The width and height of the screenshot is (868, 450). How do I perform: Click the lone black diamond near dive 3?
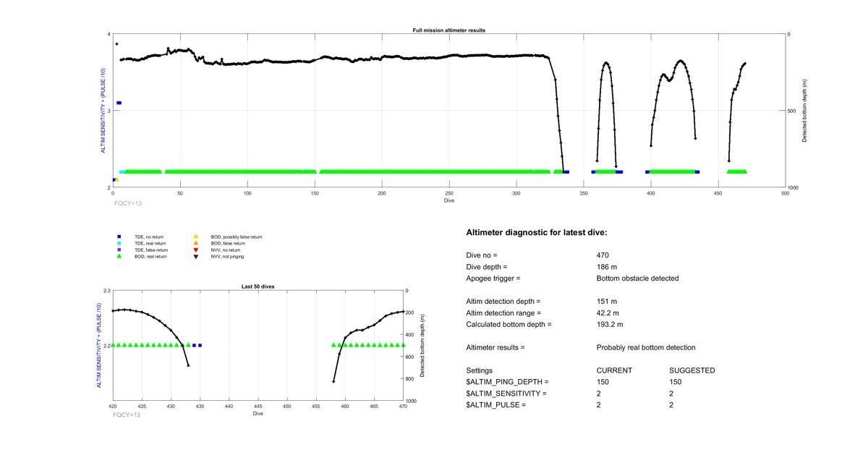116,44
